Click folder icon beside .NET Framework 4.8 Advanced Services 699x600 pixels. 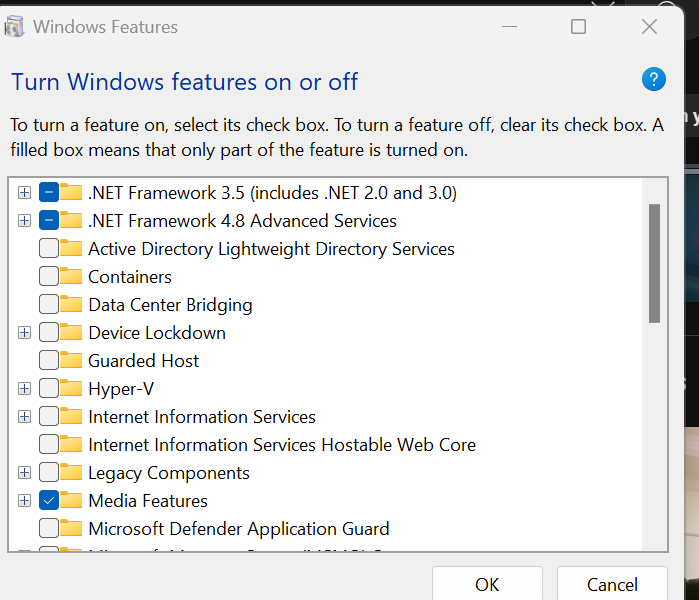coord(71,220)
